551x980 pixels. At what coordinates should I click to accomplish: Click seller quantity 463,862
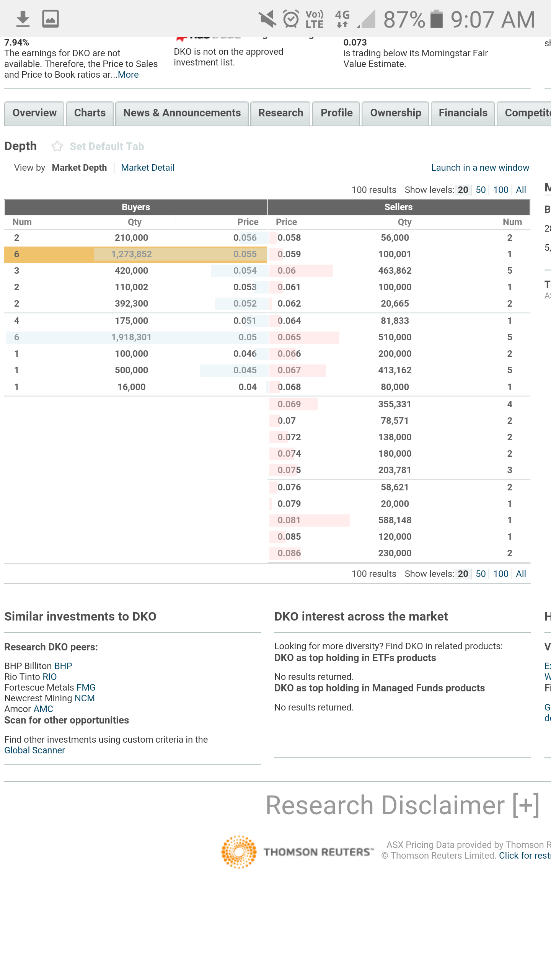click(x=395, y=271)
